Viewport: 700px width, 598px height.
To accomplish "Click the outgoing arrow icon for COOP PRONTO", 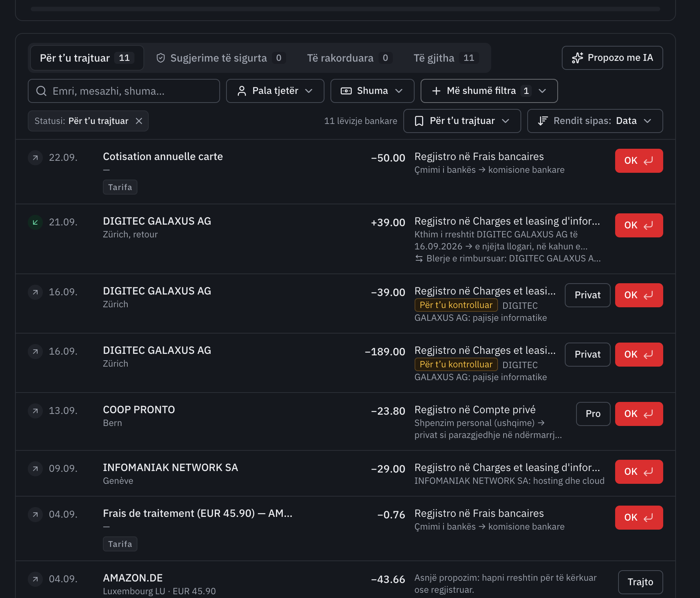I will point(35,411).
